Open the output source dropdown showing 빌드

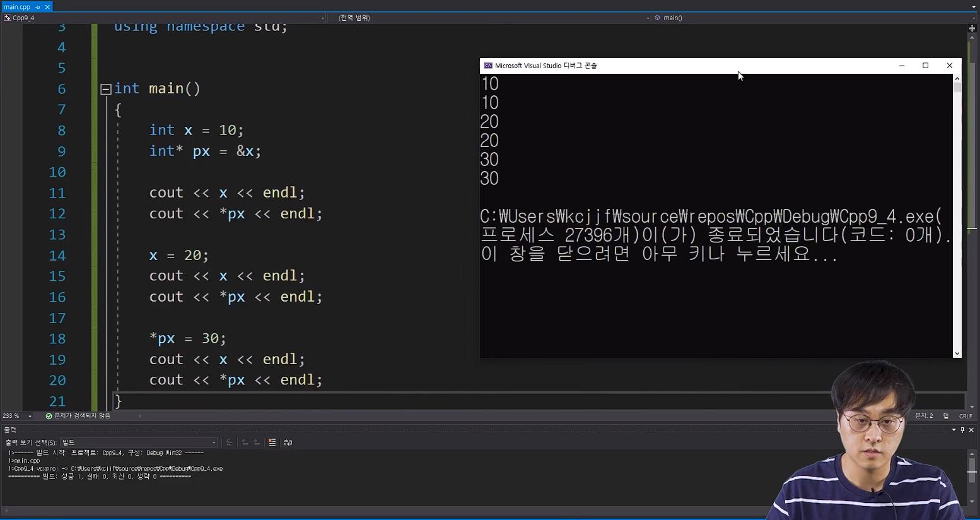coord(139,442)
